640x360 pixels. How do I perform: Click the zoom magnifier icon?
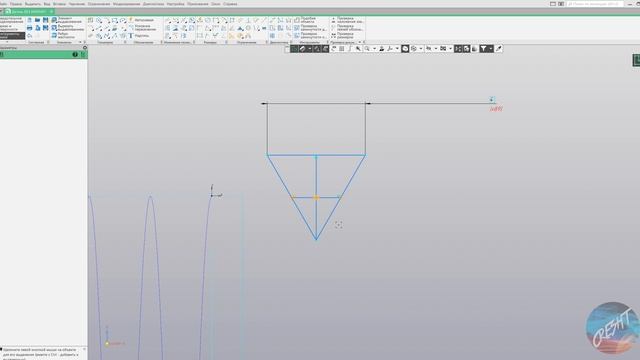367,49
